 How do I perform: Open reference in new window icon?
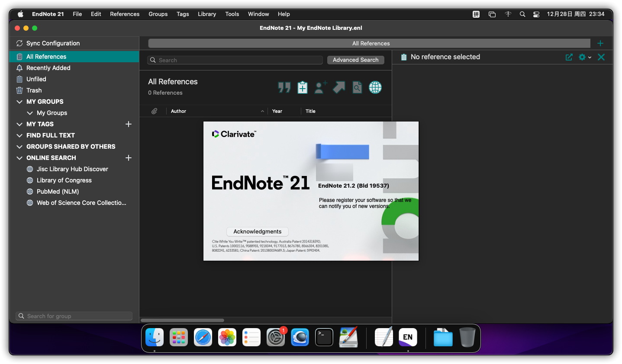pos(569,57)
